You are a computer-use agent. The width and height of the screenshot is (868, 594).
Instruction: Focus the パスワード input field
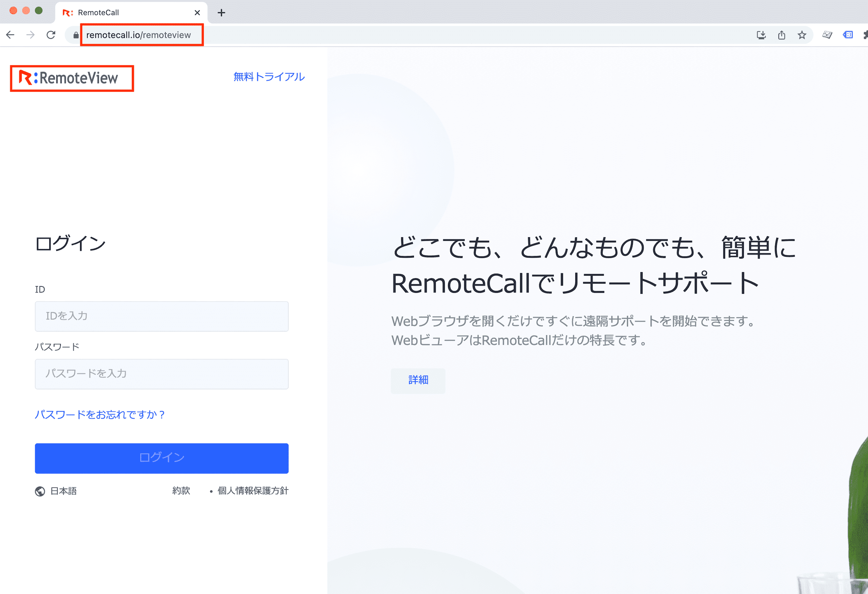162,374
